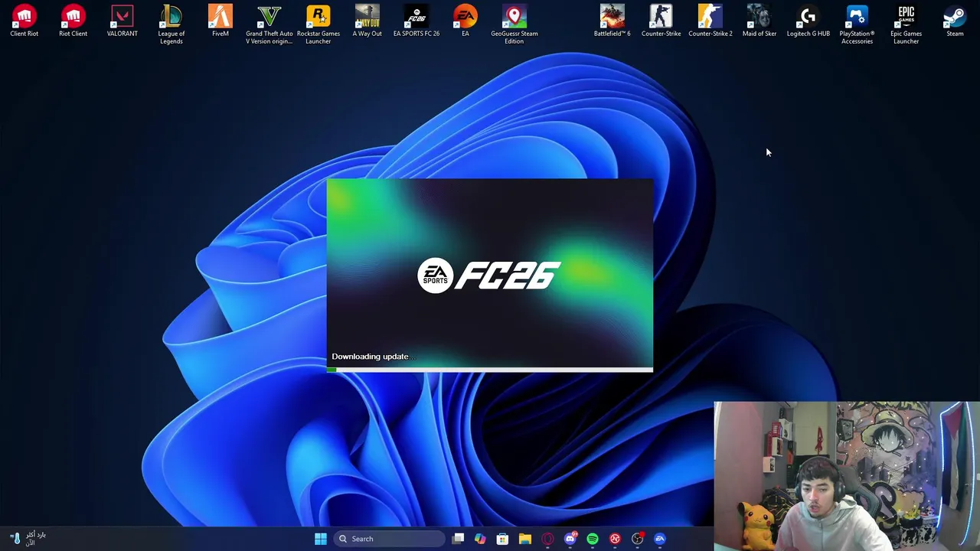The image size is (980, 551).
Task: Open File Explorer from the taskbar
Action: [x=525, y=539]
